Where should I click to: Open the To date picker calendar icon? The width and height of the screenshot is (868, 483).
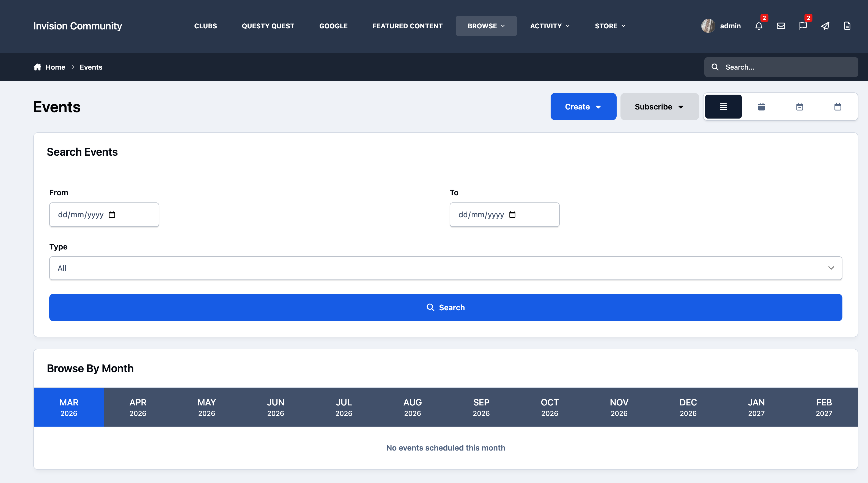[512, 215]
